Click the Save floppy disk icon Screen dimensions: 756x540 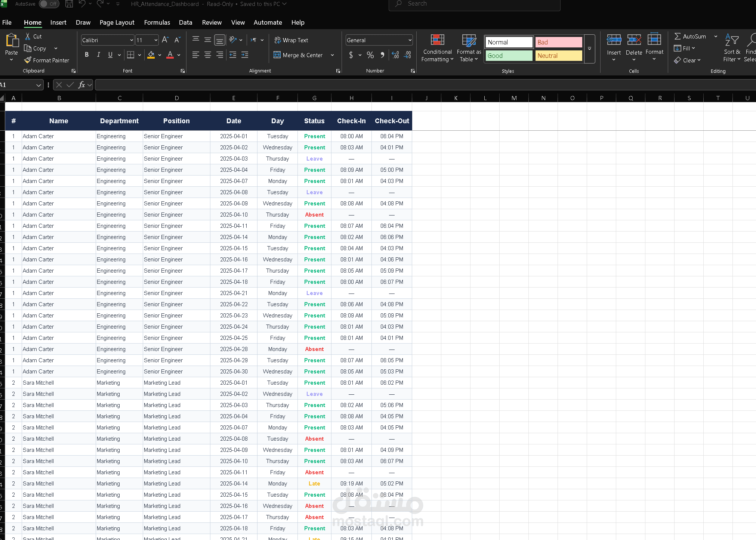pos(69,4)
